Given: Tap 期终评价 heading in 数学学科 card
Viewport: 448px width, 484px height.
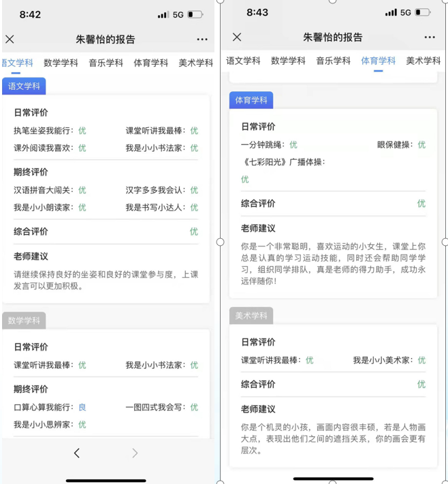Looking at the screenshot, I should [31, 389].
